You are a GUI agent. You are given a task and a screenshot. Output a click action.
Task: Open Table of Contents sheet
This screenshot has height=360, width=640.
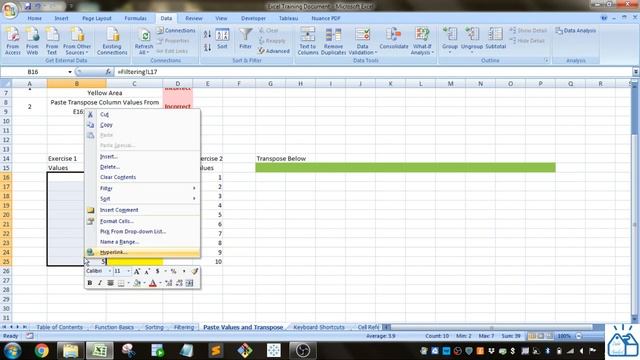pyautogui.click(x=60, y=327)
